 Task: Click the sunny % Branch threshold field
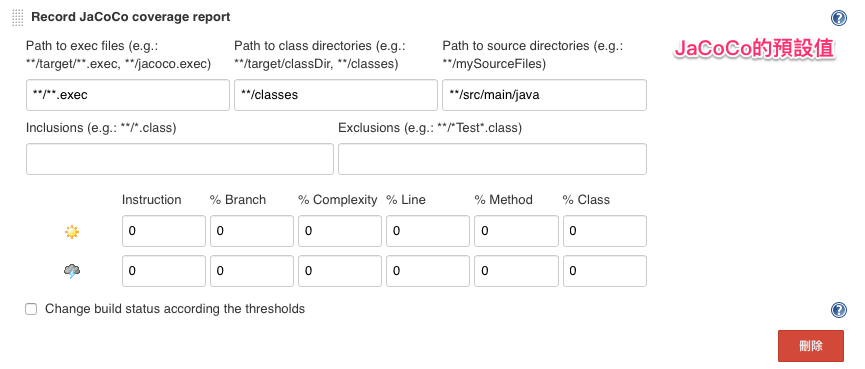click(x=252, y=231)
